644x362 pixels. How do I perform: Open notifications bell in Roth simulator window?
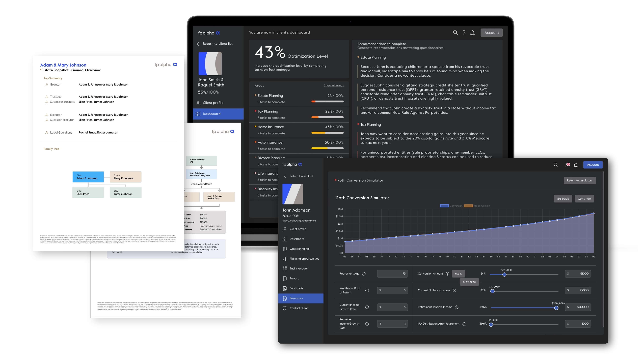(x=576, y=165)
